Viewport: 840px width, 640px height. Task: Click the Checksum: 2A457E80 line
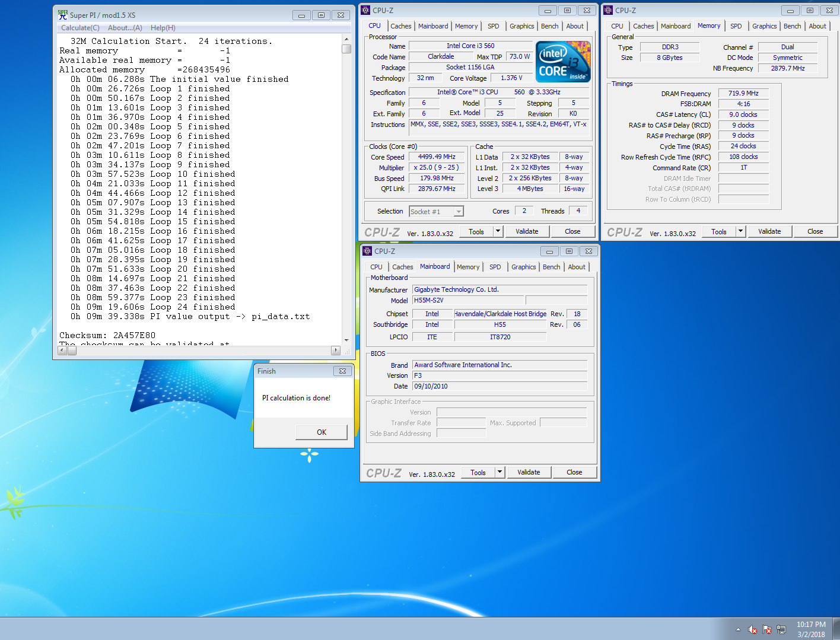[x=107, y=335]
